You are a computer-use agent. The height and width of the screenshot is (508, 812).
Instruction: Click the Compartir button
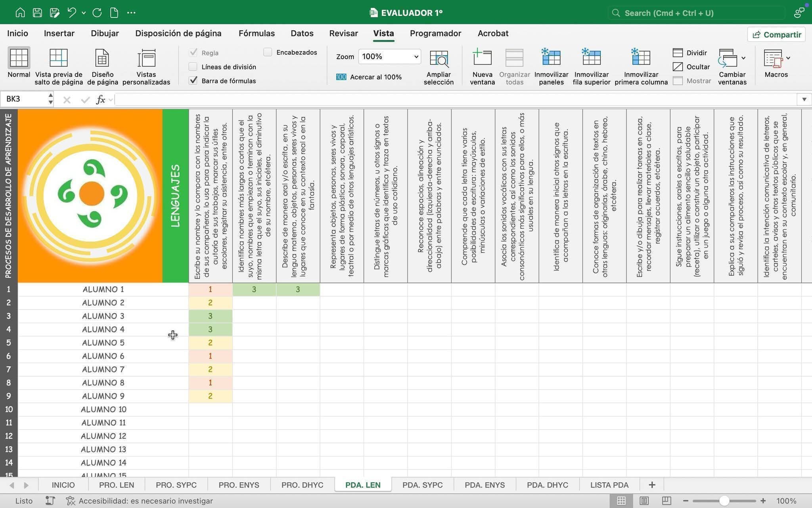pyautogui.click(x=776, y=35)
